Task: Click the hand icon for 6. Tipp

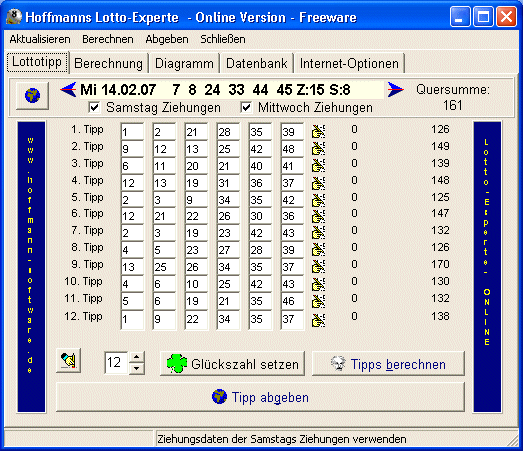Action: 318,216
